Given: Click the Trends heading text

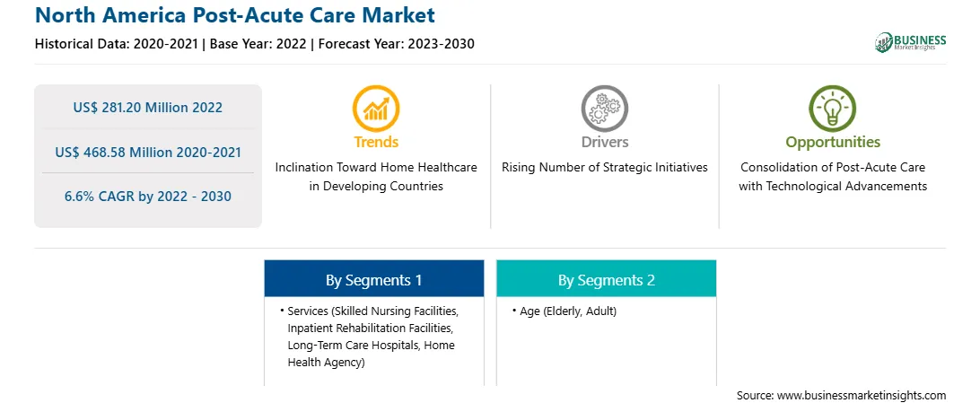Looking at the screenshot, I should tap(376, 142).
